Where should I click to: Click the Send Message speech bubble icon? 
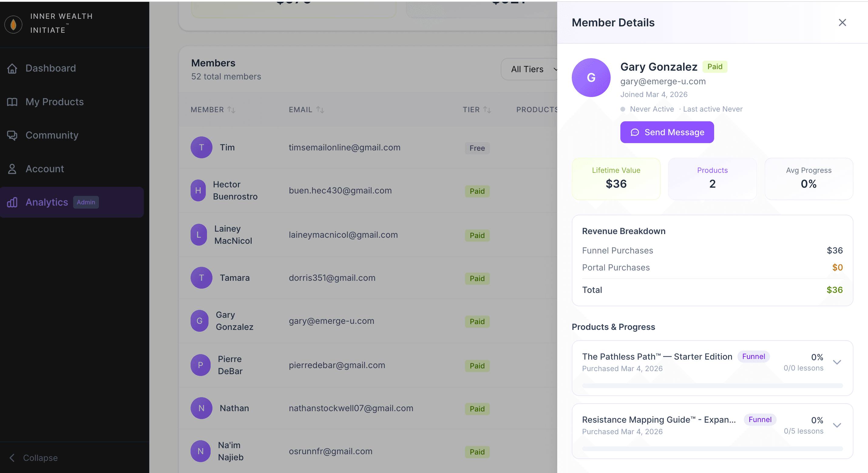[x=635, y=132]
